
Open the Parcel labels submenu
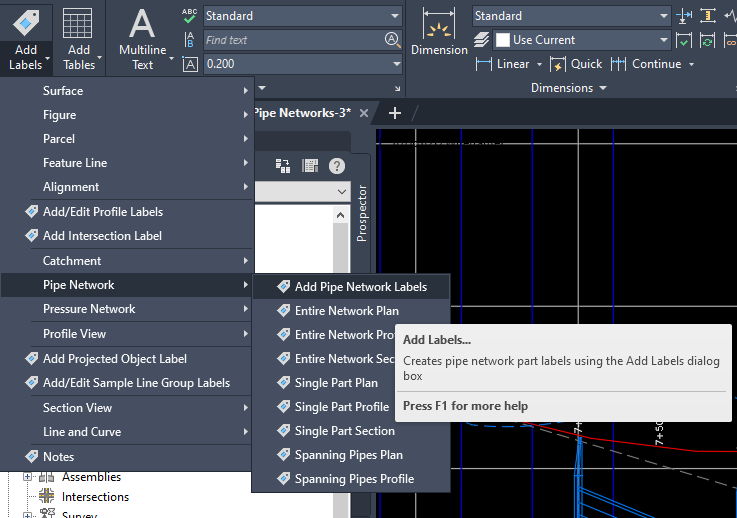(x=127, y=139)
